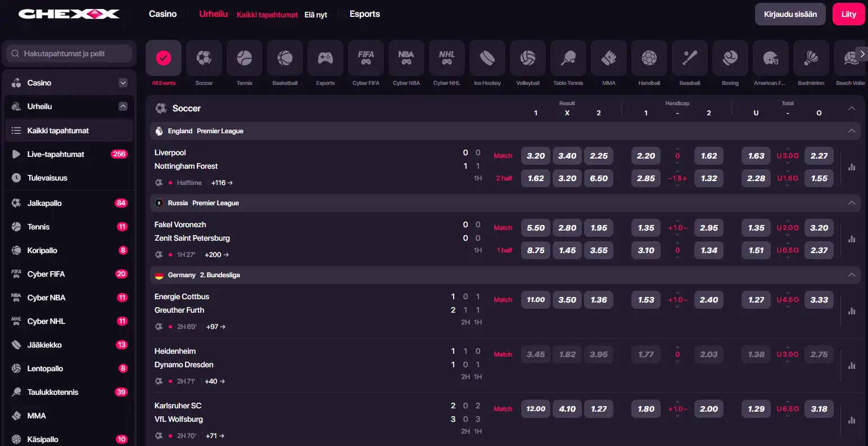
Task: Collapse England Premier League group
Action: click(852, 131)
